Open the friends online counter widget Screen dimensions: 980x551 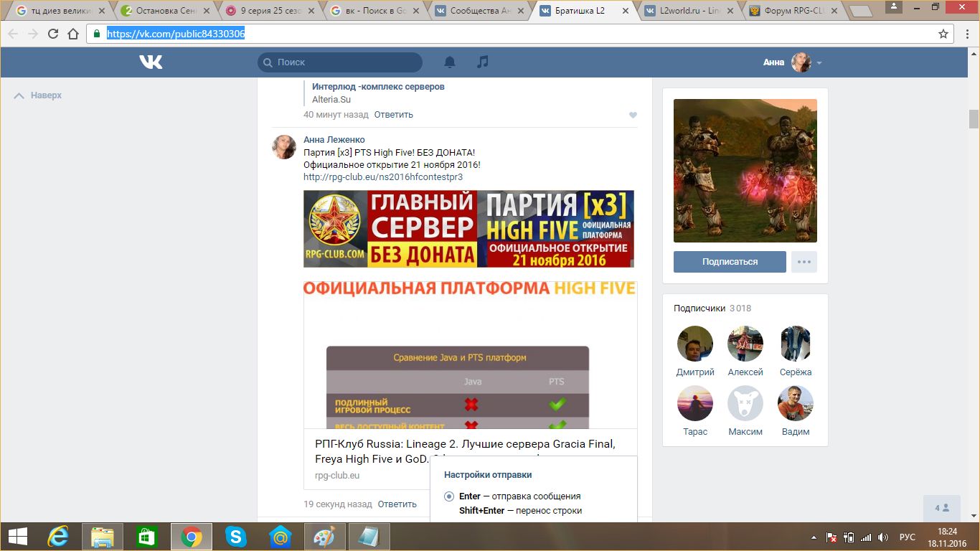942,508
